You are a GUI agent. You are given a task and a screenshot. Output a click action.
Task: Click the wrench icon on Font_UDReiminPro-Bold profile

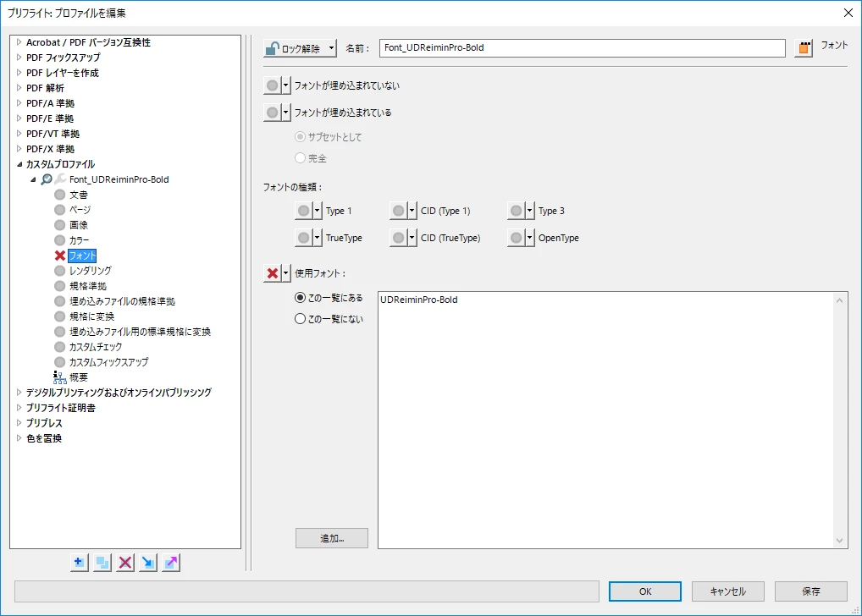pos(60,179)
